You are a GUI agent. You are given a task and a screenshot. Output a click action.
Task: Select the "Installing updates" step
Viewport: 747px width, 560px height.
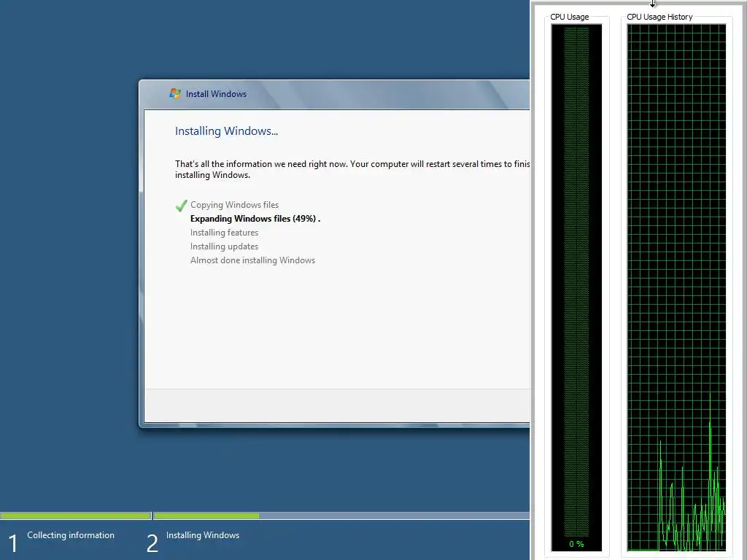pyautogui.click(x=225, y=246)
